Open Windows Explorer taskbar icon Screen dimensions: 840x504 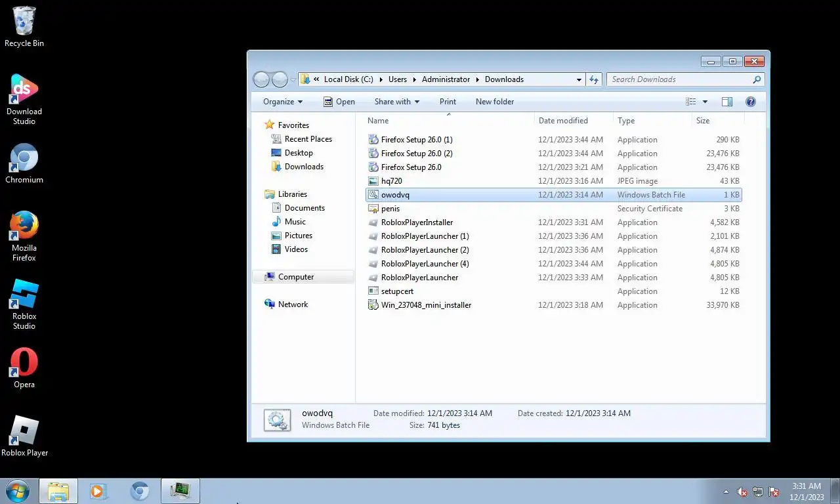tap(58, 491)
